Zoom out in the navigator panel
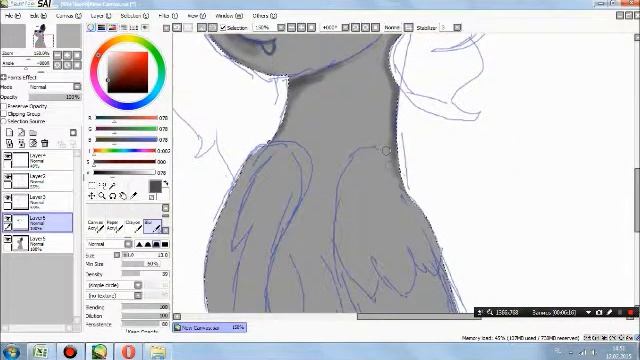Screen dimensions: 640x360 point(58,55)
